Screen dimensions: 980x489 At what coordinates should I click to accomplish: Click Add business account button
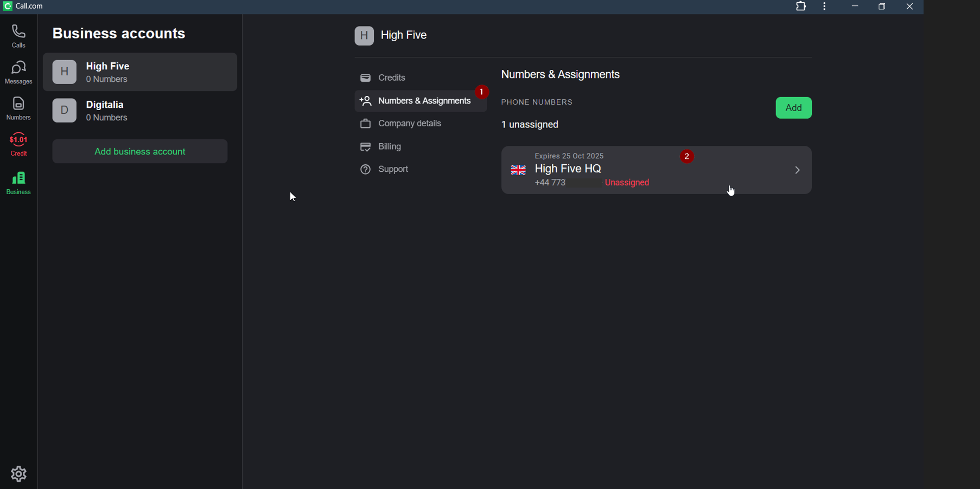pos(140,152)
